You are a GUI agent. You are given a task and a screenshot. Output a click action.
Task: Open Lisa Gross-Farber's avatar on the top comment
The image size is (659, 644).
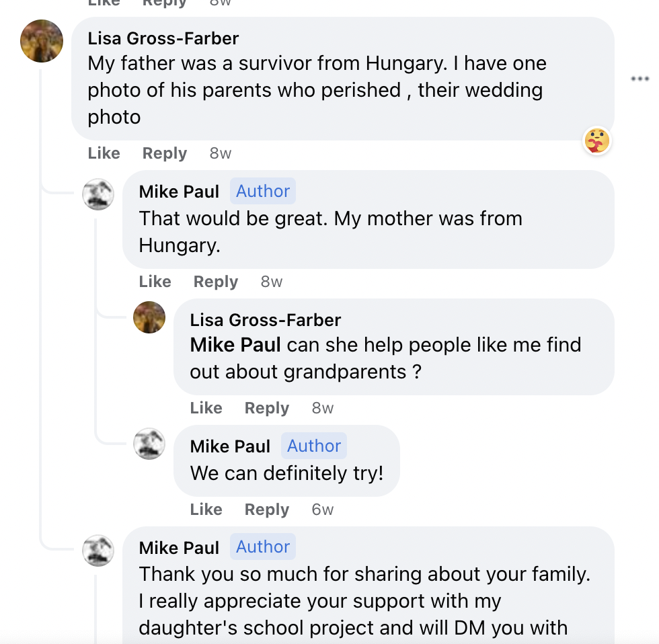point(42,41)
